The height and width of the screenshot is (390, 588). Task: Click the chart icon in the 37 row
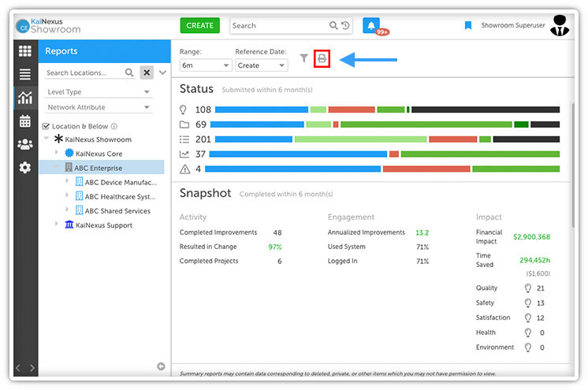pyautogui.click(x=184, y=154)
